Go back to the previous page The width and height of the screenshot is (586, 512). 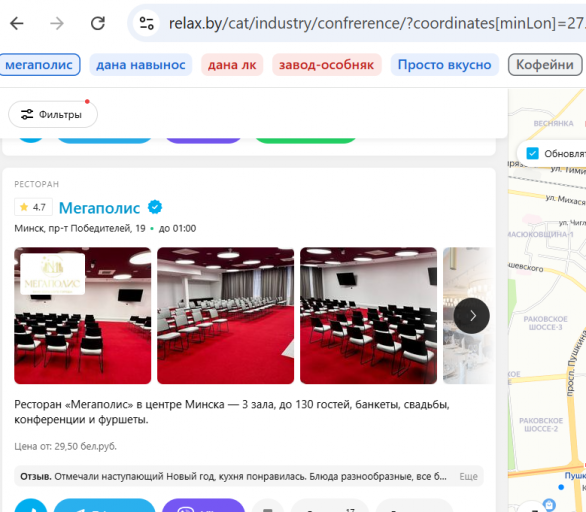coord(17,24)
